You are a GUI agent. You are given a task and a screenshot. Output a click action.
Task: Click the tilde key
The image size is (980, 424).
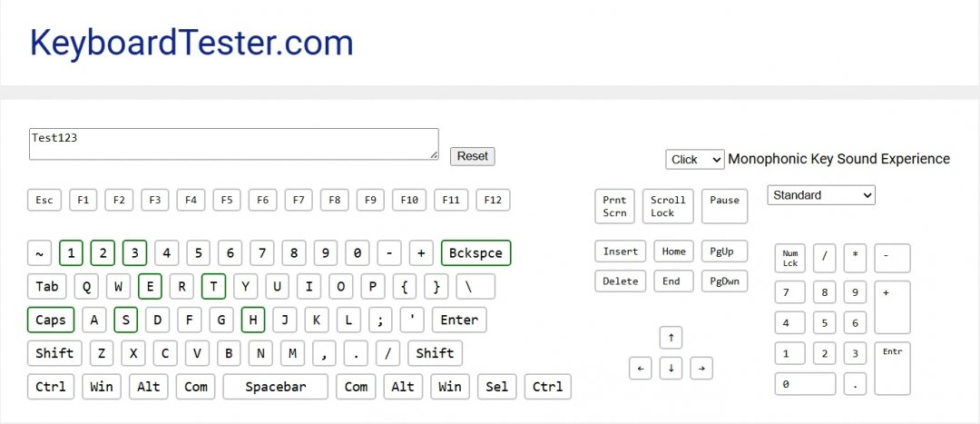[x=39, y=252]
